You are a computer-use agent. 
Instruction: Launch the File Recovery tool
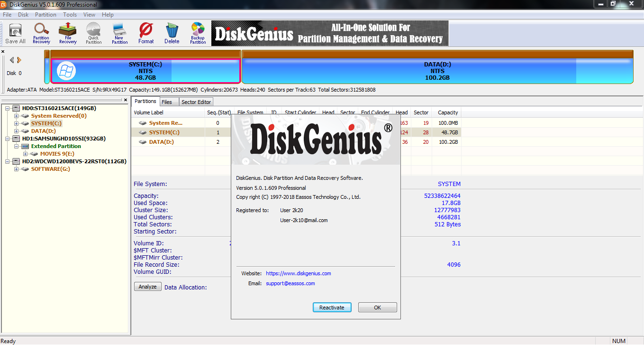(68, 34)
